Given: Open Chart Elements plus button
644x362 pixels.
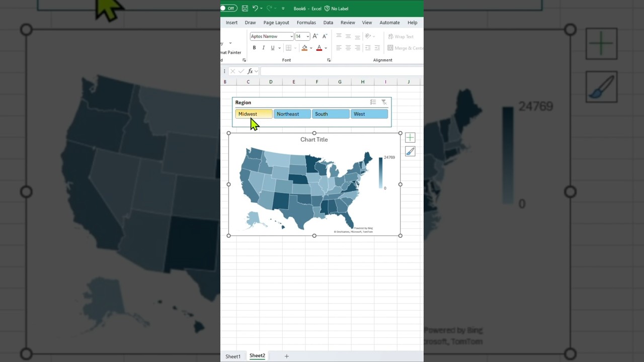Looking at the screenshot, I should click(410, 138).
